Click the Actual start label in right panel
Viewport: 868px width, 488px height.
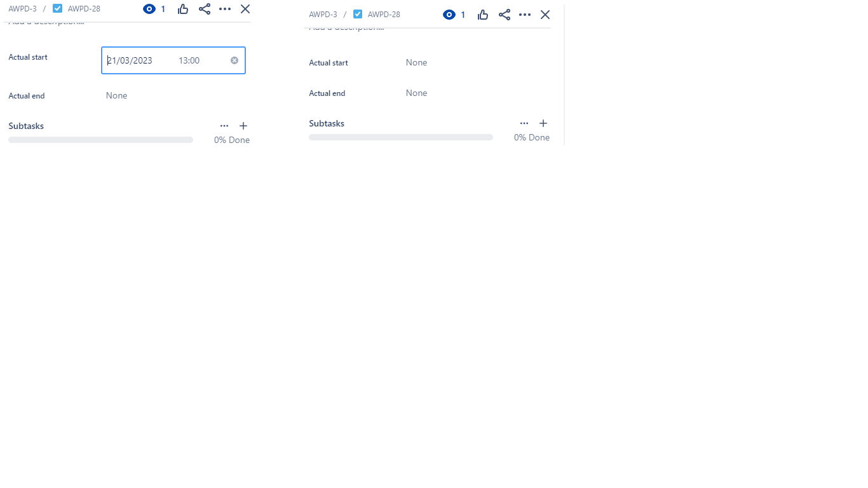click(329, 63)
